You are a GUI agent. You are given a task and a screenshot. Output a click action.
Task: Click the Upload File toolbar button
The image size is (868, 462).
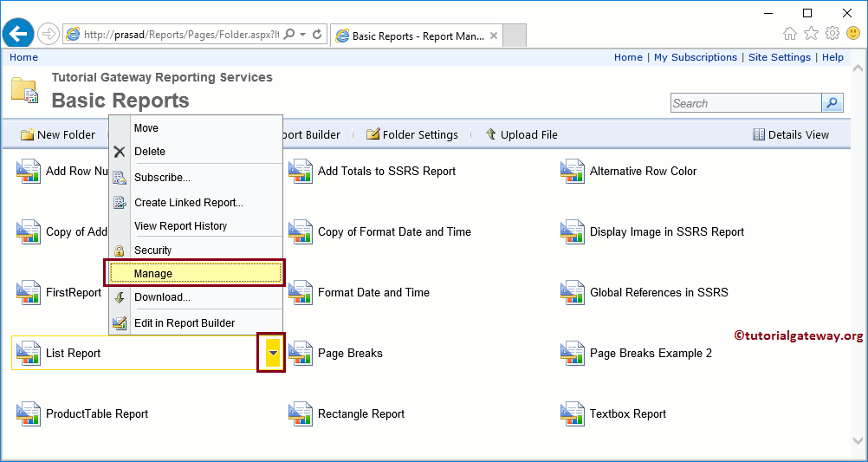point(521,134)
